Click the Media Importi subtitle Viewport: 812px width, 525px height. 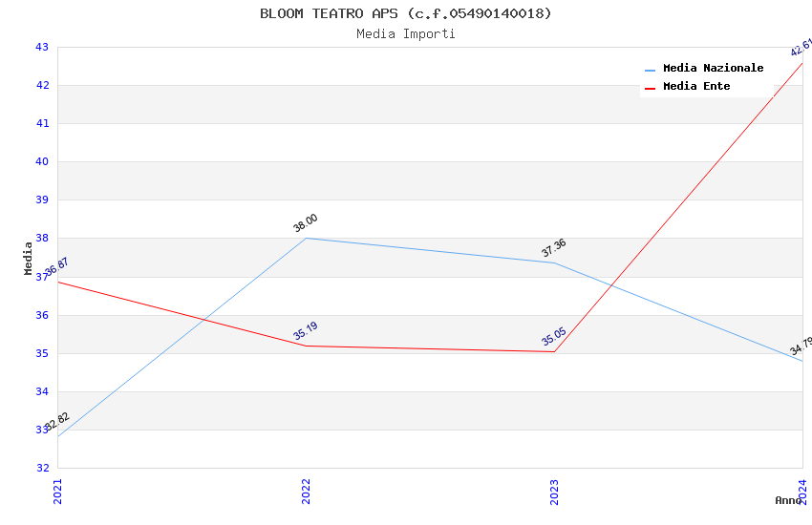tap(406, 34)
